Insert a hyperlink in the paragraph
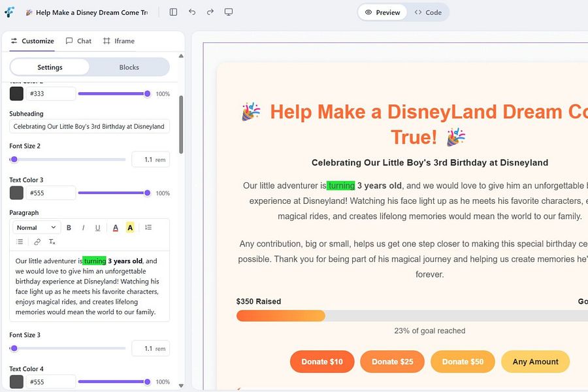The height and width of the screenshot is (392, 588). [x=37, y=242]
